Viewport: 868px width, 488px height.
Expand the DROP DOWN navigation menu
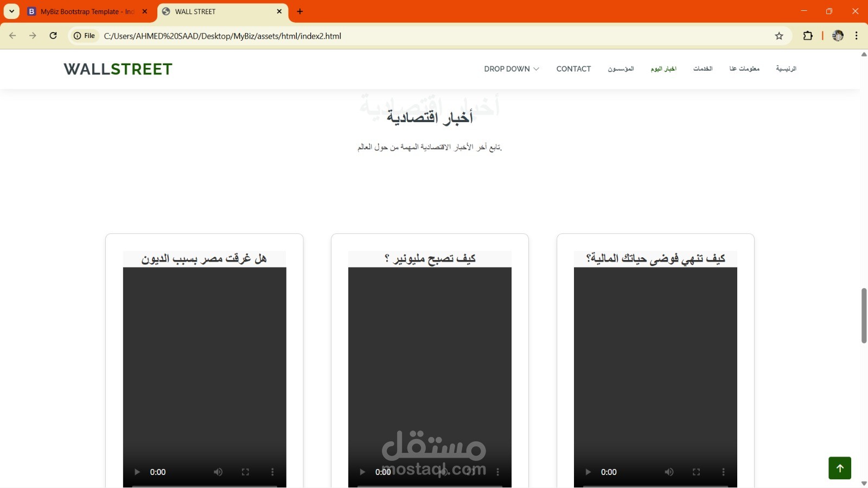(512, 69)
